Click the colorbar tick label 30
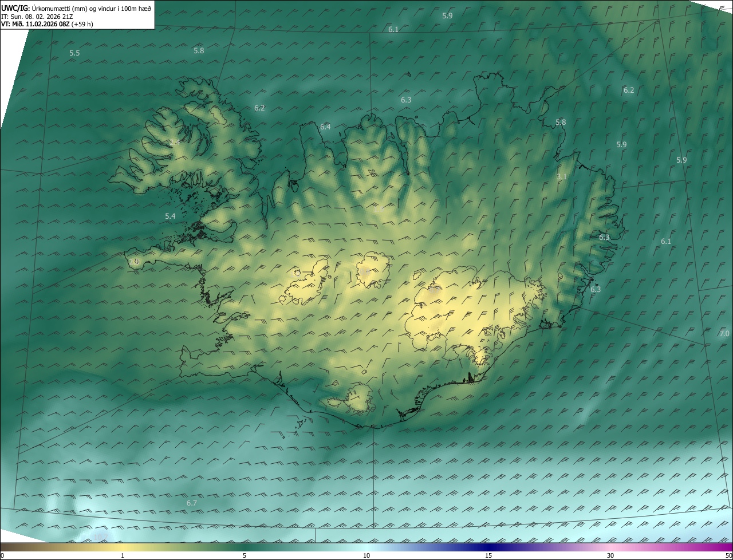This screenshot has height=560, width=733. click(x=610, y=555)
